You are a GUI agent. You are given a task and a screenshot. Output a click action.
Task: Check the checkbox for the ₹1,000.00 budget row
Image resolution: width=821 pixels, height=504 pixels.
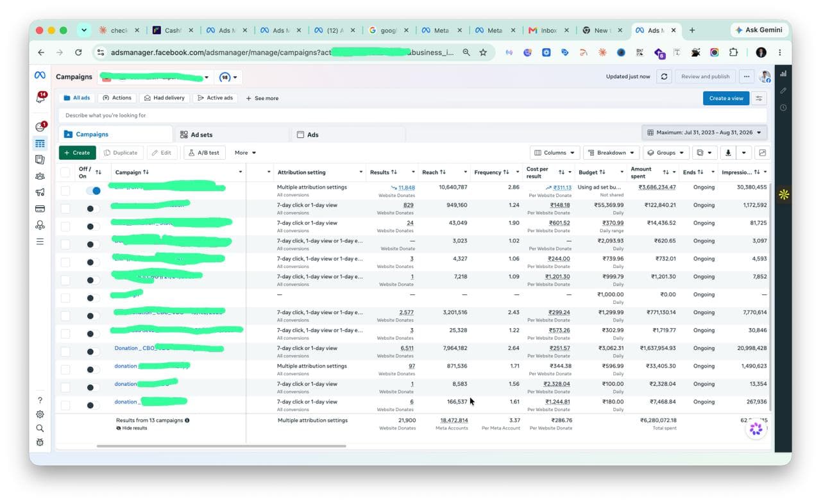tap(65, 298)
